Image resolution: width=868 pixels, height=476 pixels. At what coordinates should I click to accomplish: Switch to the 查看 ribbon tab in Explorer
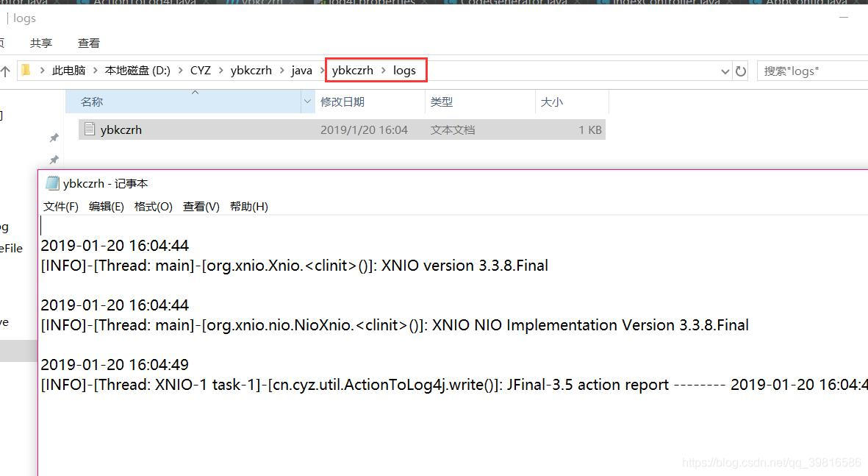coord(88,43)
